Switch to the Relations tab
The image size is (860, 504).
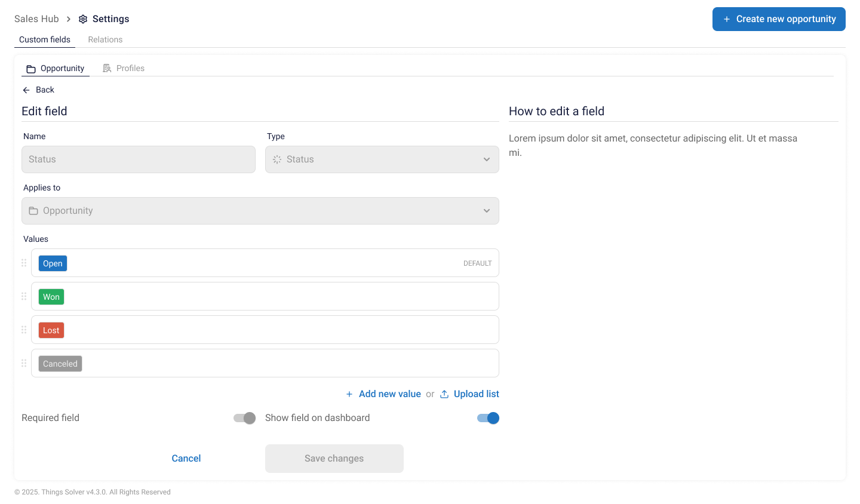coord(105,39)
